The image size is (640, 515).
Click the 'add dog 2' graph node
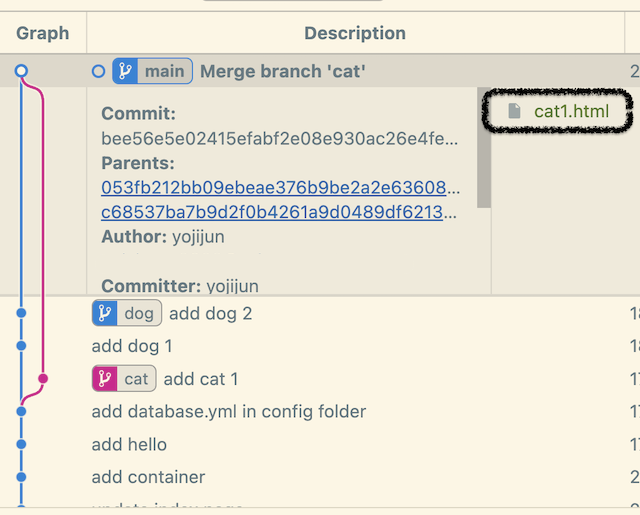point(21,313)
